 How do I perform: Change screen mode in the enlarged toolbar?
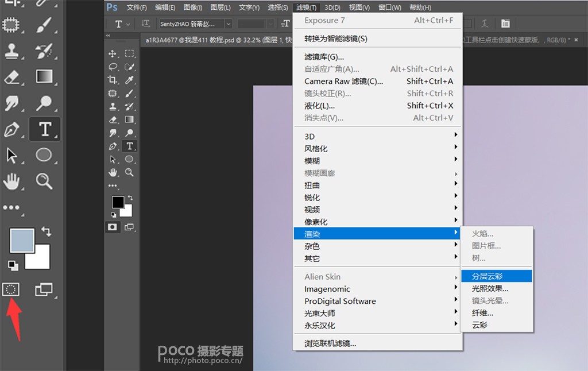(x=44, y=289)
